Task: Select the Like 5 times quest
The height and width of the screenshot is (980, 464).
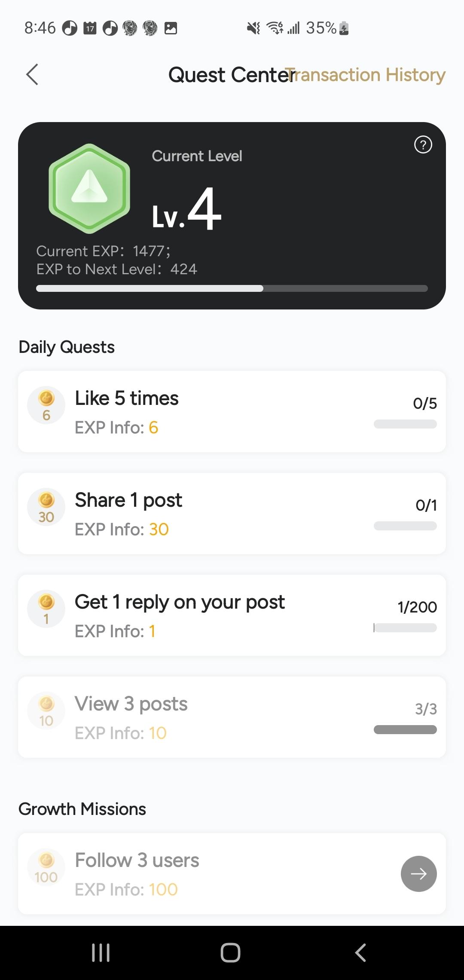Action: tap(127, 398)
